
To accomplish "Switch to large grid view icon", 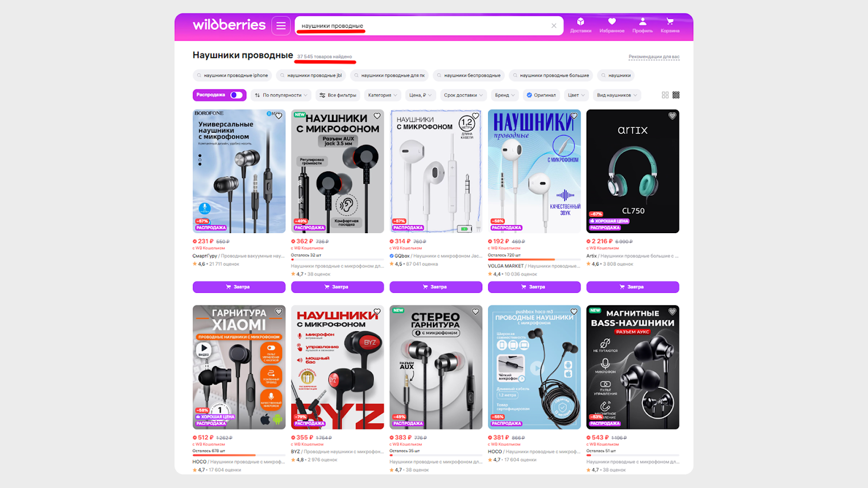I will 665,95.
